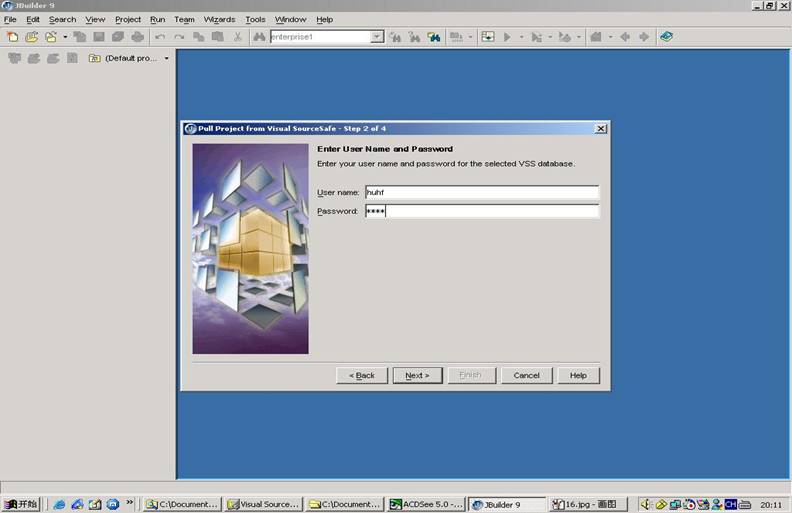Open the Optimize Project dropdown arrow
The height and width of the screenshot is (513, 792).
pyautogui.click(x=579, y=37)
